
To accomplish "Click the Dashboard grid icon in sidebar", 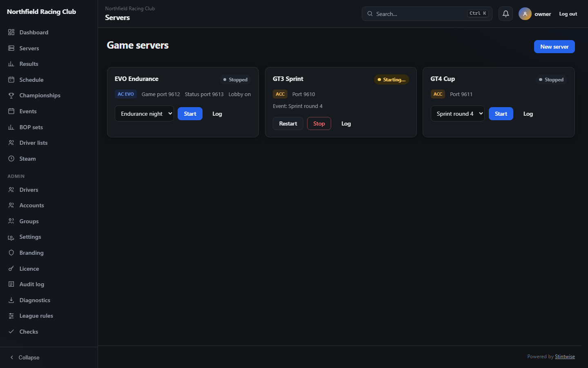I will coord(11,32).
